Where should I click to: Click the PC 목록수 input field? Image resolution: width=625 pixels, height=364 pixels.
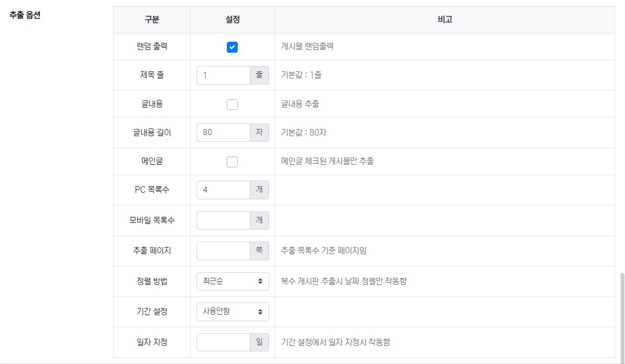pyautogui.click(x=224, y=190)
